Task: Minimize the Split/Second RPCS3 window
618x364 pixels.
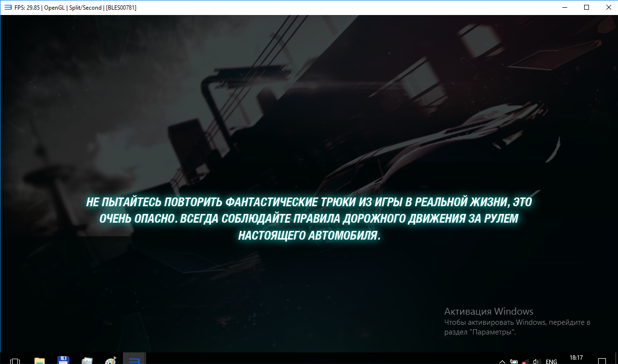Action: click(564, 7)
